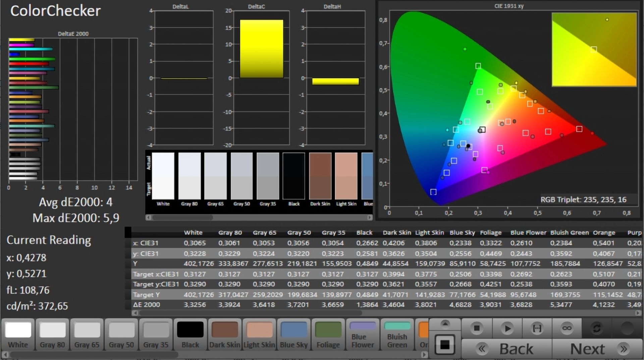The width and height of the screenshot is (644, 360).
Task: Go to previous page with Back
Action: point(506,349)
